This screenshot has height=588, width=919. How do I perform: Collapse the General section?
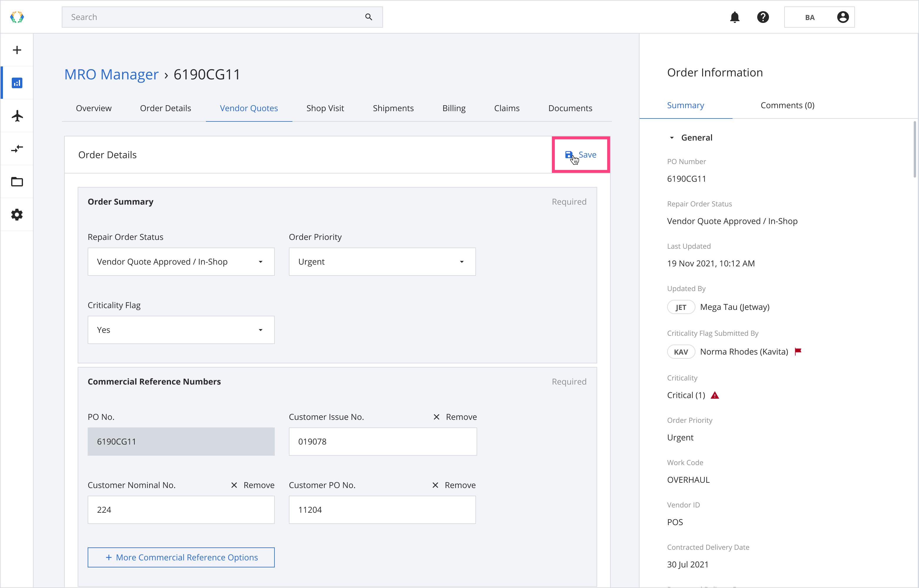coord(672,138)
